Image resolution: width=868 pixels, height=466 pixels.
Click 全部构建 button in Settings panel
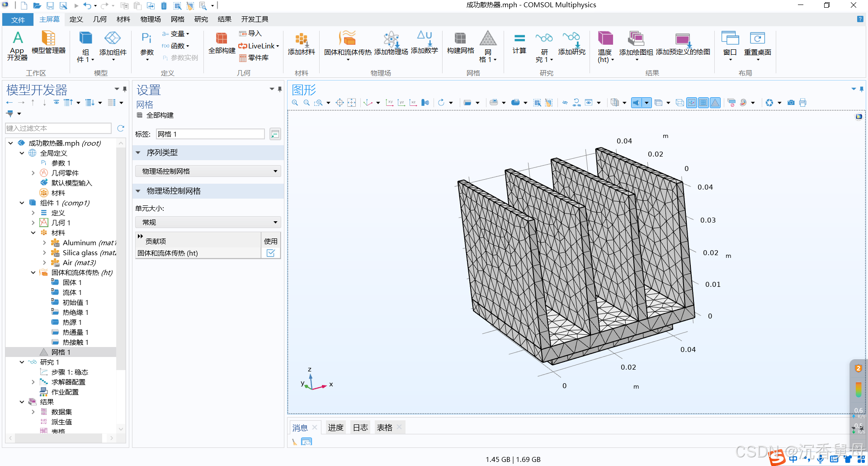(x=156, y=115)
